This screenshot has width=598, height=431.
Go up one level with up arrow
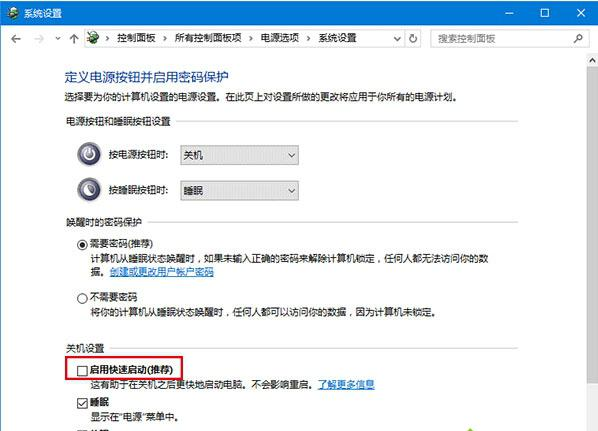coord(74,39)
